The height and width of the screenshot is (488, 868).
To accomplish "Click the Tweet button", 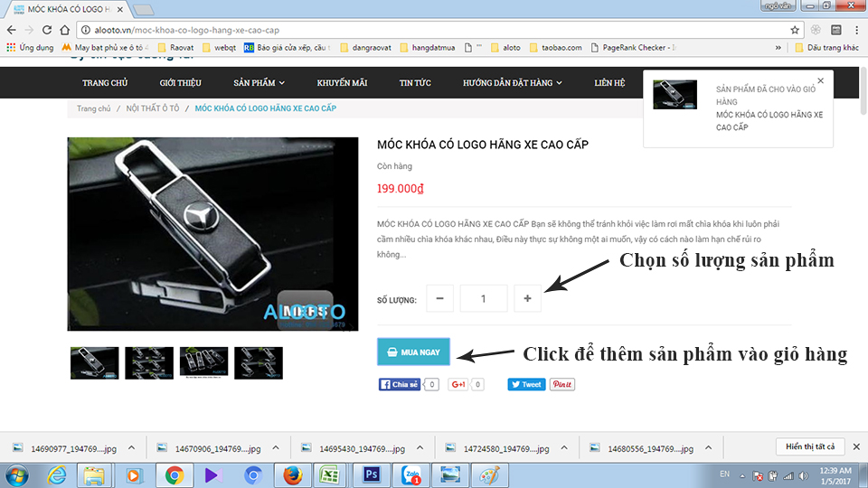I will (x=526, y=385).
